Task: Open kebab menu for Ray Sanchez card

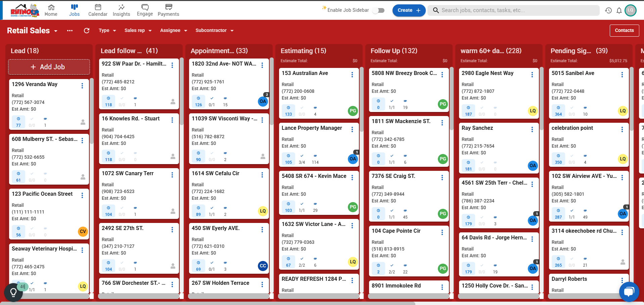Action: [x=532, y=129]
